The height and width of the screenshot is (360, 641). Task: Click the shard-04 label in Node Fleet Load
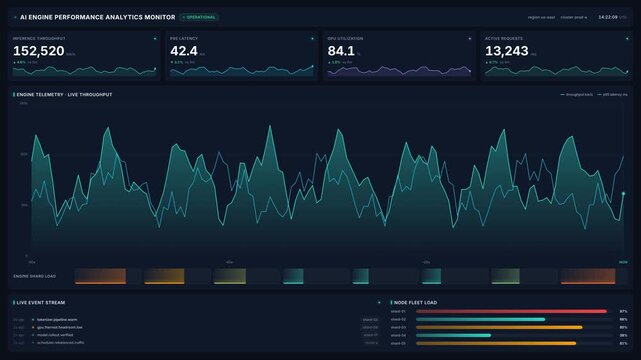398,335
